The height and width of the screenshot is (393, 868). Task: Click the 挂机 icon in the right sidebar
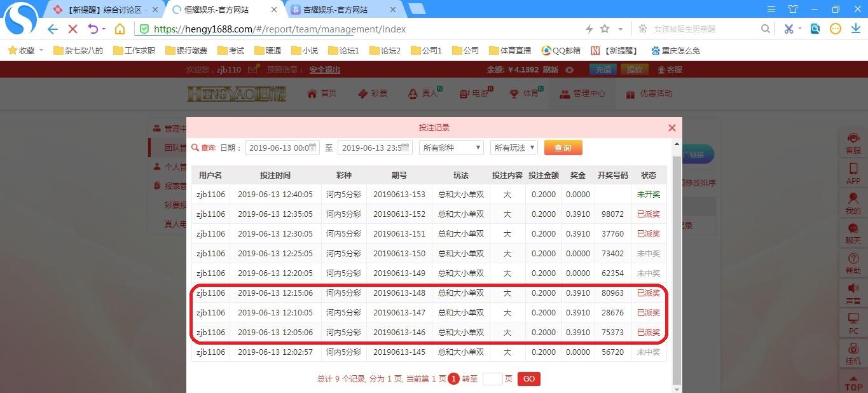853,354
